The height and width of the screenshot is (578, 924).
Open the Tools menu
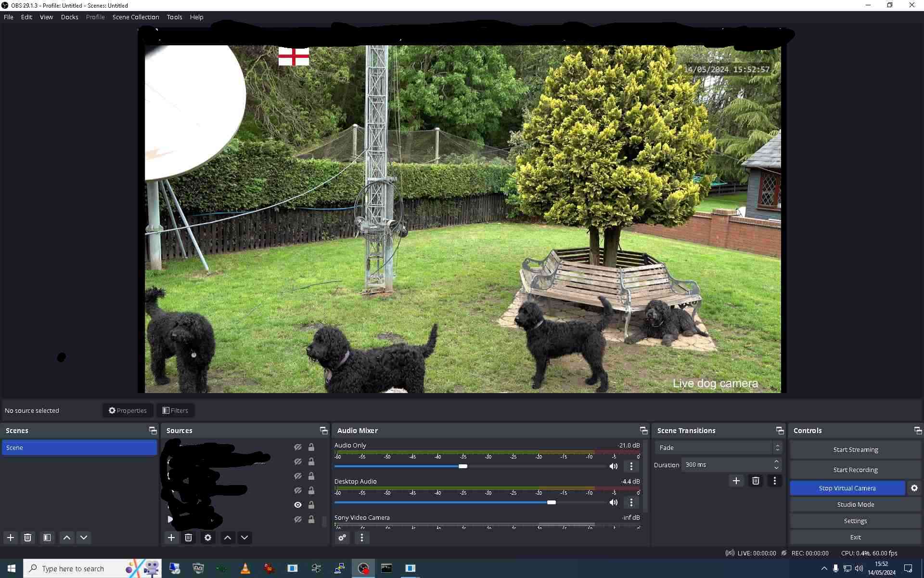coord(174,17)
